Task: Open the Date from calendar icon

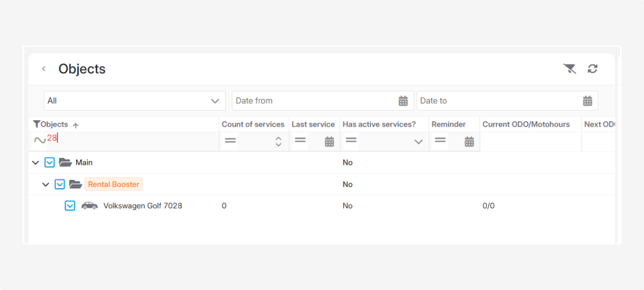Action: click(403, 101)
